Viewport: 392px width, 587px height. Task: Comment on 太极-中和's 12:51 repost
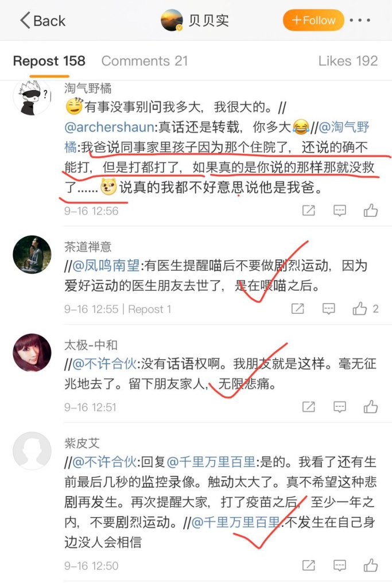(340, 407)
